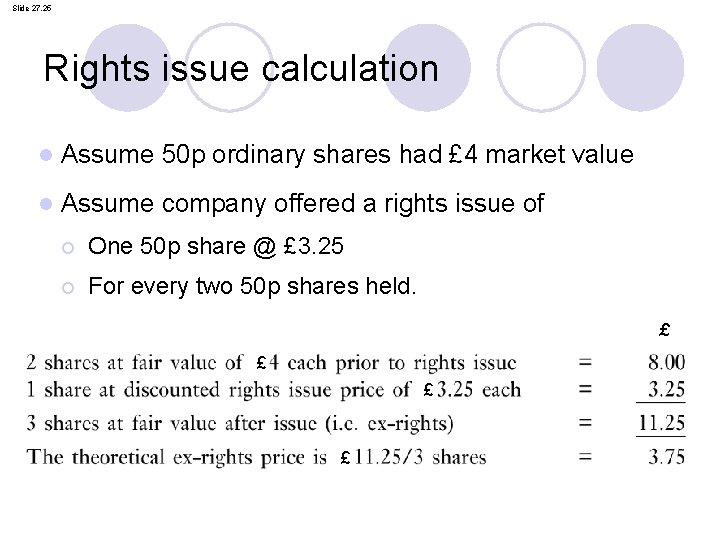720x540 pixels.
Task: Click the third filled circle decoration
Action: [x=427, y=68]
